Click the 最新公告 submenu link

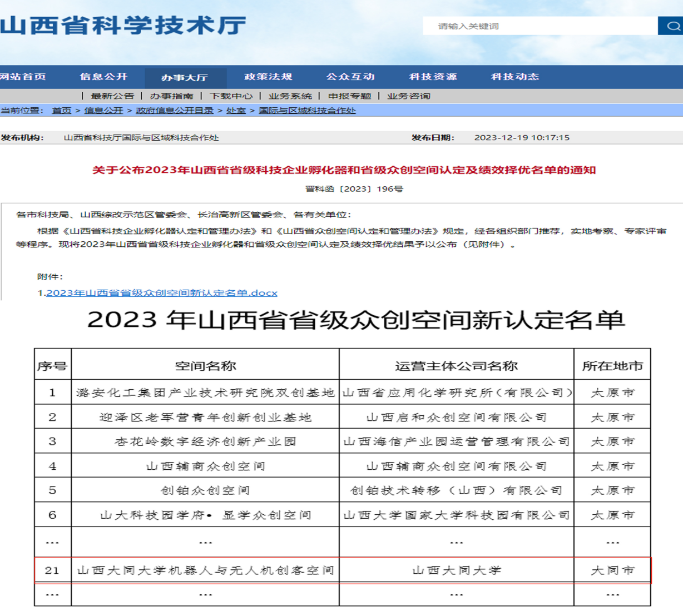(x=112, y=96)
